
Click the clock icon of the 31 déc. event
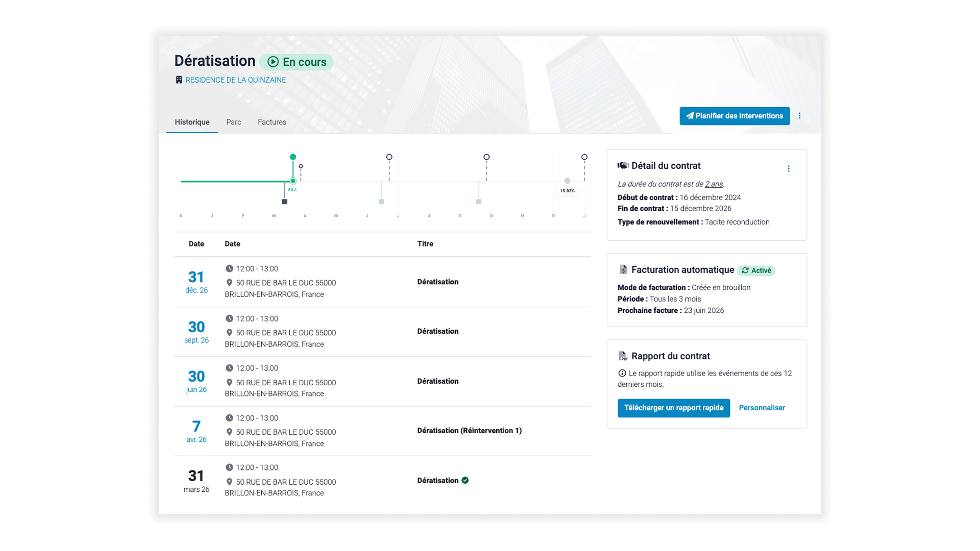pyautogui.click(x=230, y=268)
